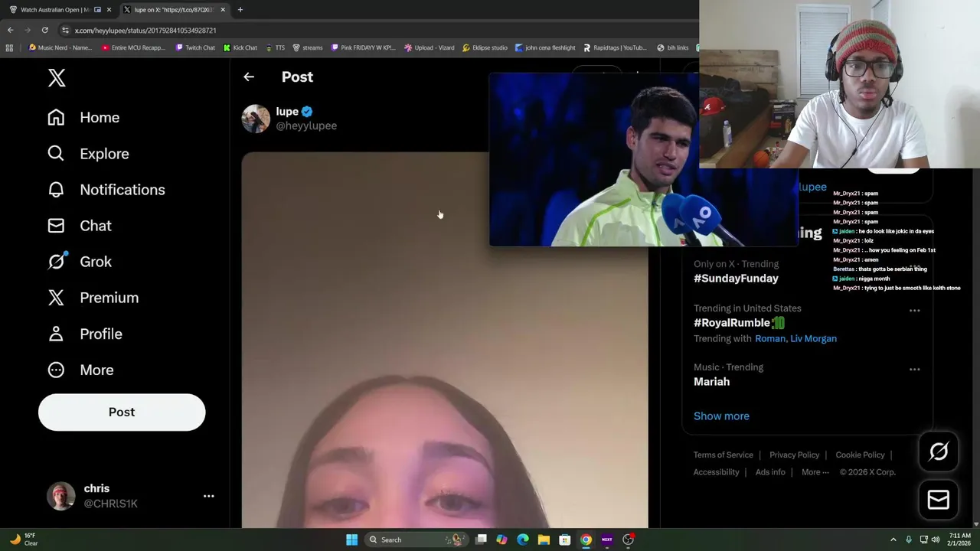
Task: Expand the footer More menu
Action: click(815, 472)
